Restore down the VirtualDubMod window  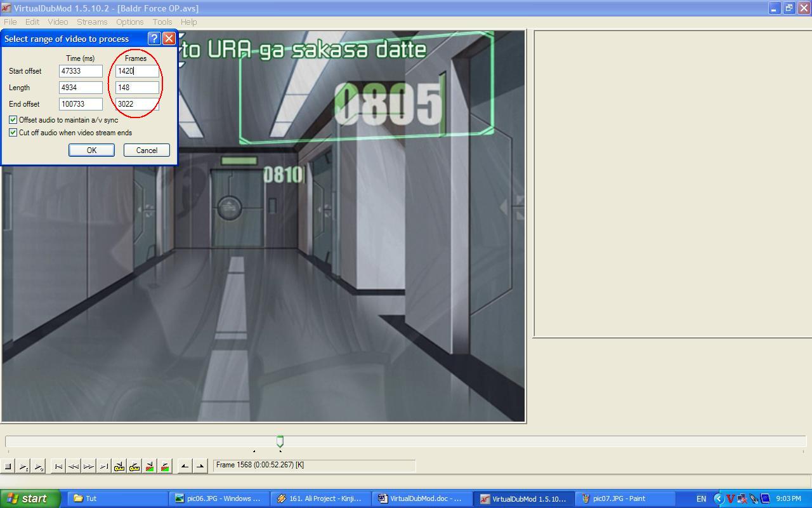coord(789,8)
